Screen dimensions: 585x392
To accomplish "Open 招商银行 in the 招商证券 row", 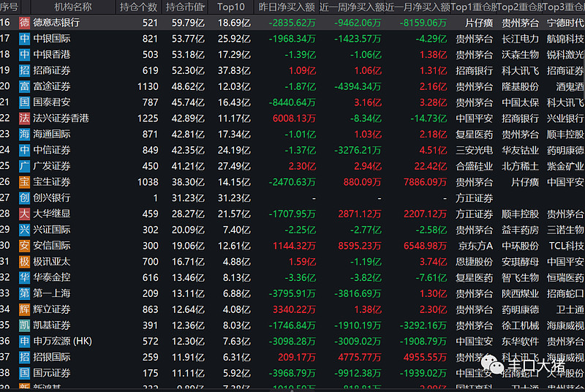I will (x=474, y=71).
